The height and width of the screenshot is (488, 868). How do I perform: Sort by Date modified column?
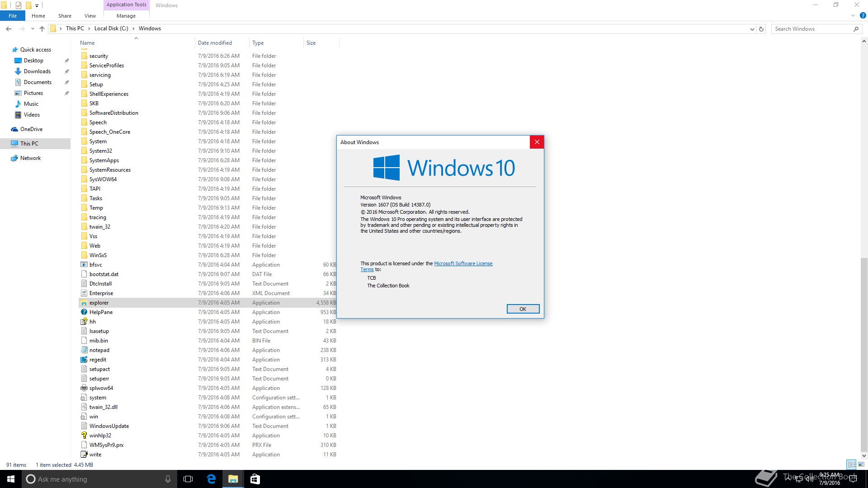click(x=222, y=43)
